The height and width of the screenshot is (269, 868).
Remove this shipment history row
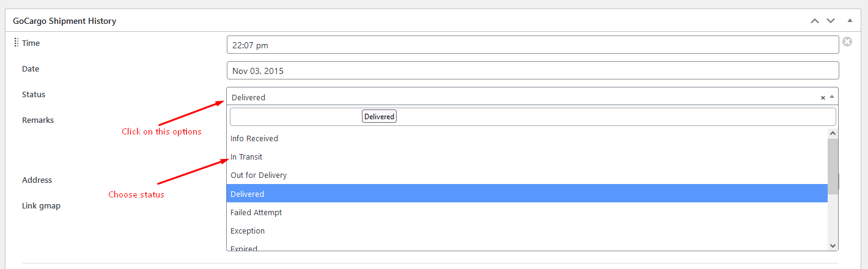847,42
